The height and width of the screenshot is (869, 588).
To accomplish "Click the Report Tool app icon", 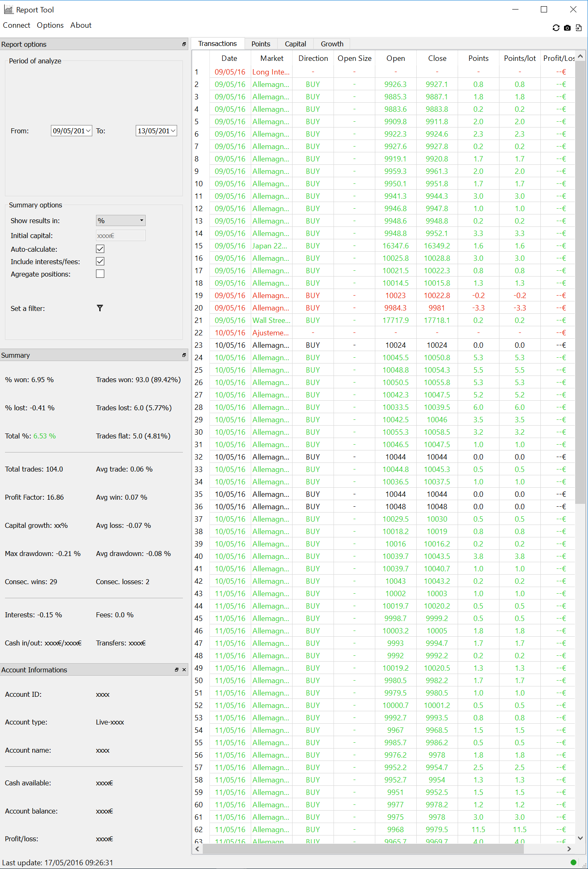I will (x=8, y=10).
